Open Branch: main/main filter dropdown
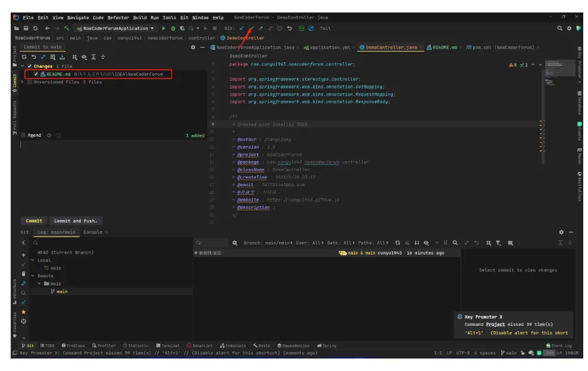The width and height of the screenshot is (588, 371). 268,243
